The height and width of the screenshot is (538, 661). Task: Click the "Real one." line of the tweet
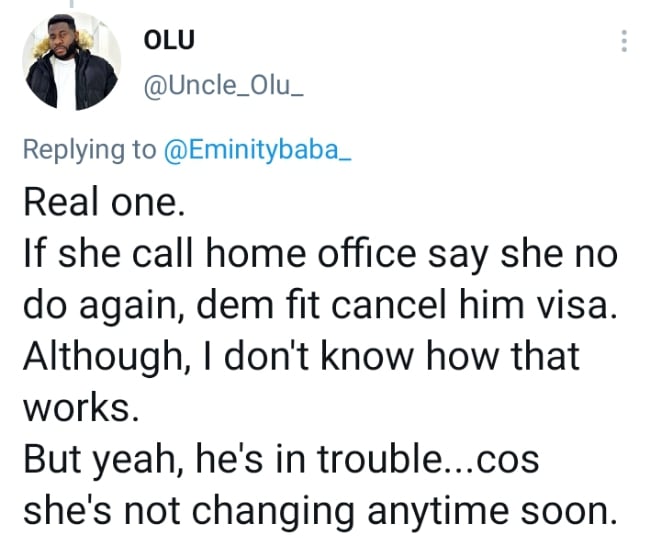103,202
